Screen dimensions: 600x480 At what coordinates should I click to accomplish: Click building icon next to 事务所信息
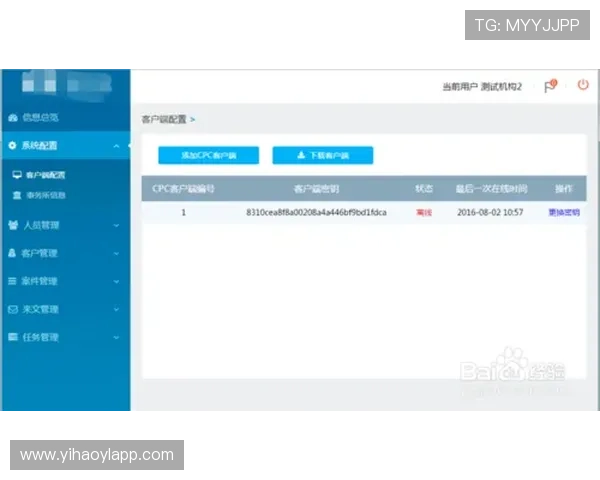click(x=17, y=195)
